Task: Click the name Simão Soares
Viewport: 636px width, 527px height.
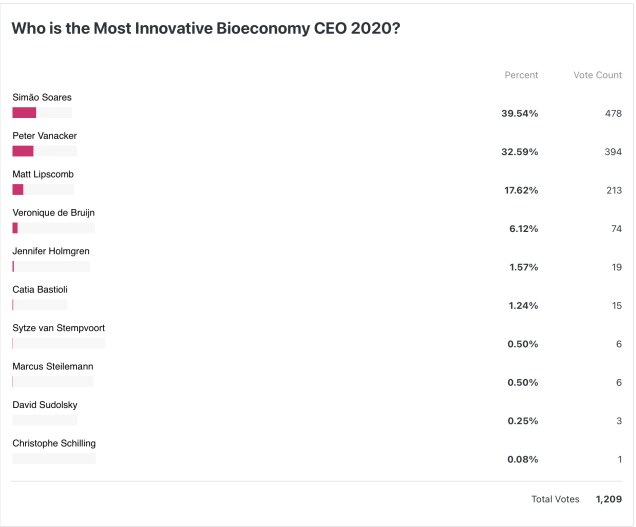Action: point(42,97)
